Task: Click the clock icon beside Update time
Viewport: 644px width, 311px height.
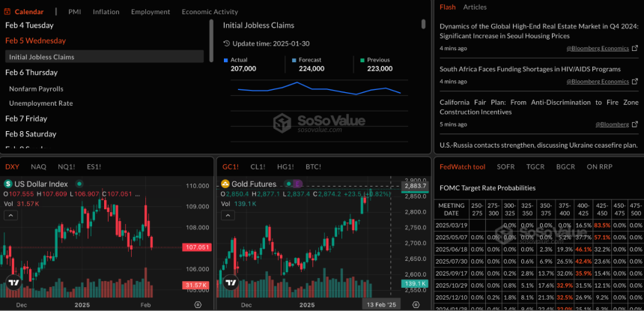Action: (226, 43)
